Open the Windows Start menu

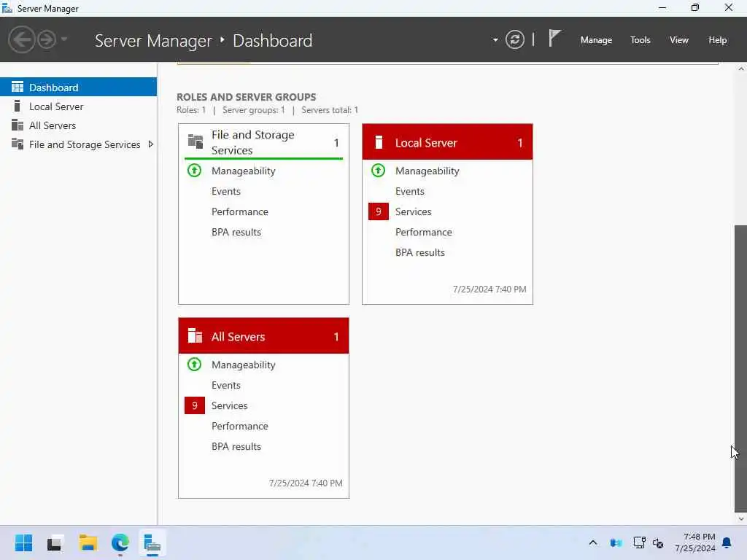pos(23,542)
